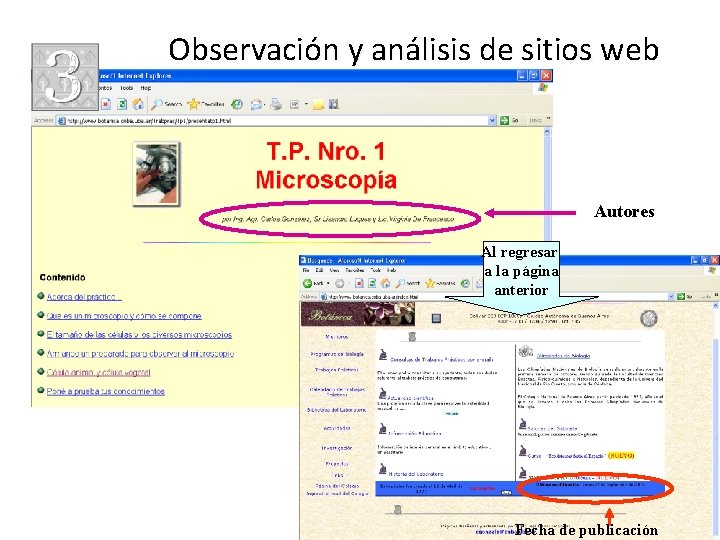Click Back button in Botánica browser window
The image size is (720, 540).
[313, 283]
